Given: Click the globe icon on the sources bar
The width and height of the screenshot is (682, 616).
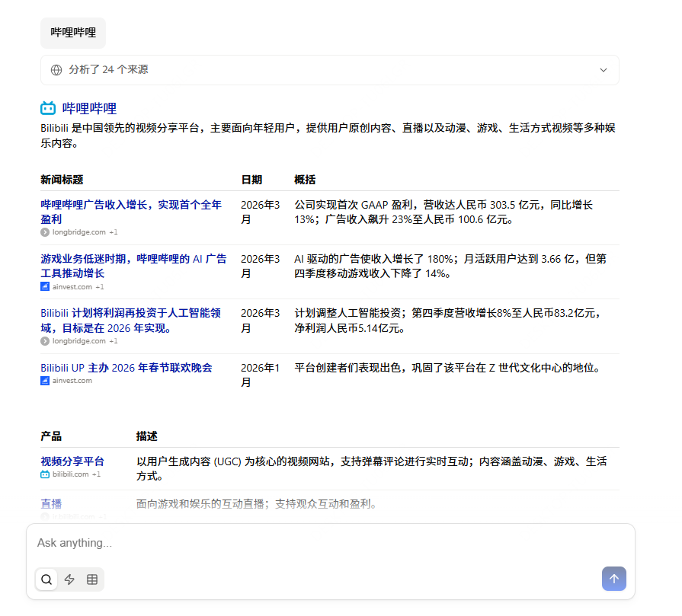Looking at the screenshot, I should click(56, 69).
